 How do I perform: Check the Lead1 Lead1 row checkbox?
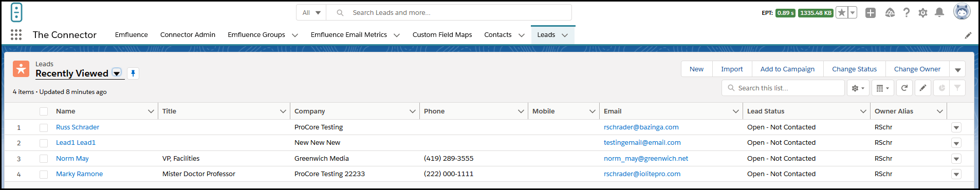44,143
